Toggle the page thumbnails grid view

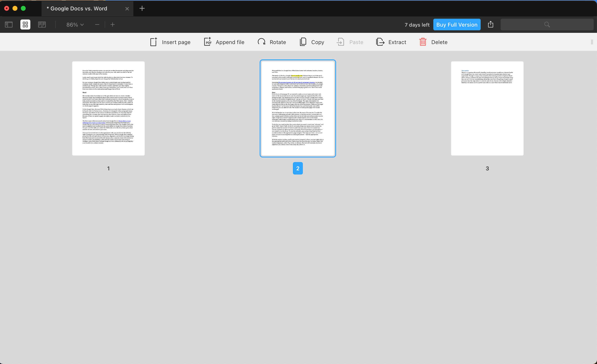click(x=25, y=25)
